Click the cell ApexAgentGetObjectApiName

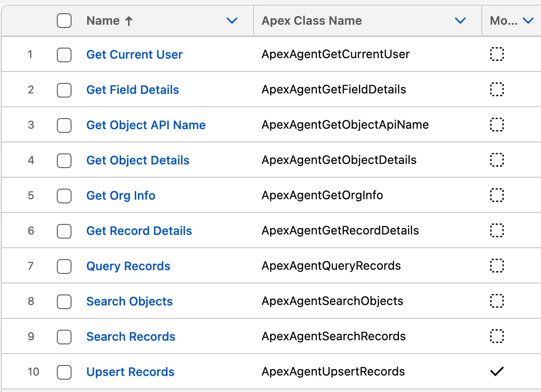point(345,125)
